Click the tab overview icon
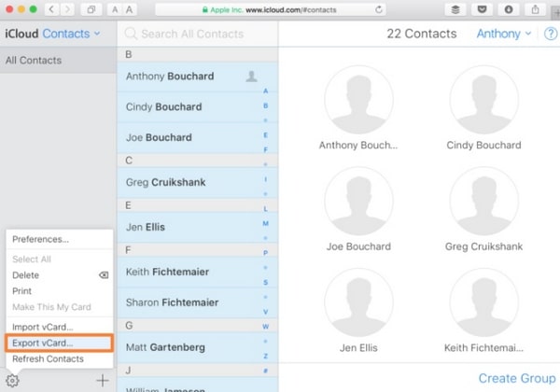 point(91,9)
